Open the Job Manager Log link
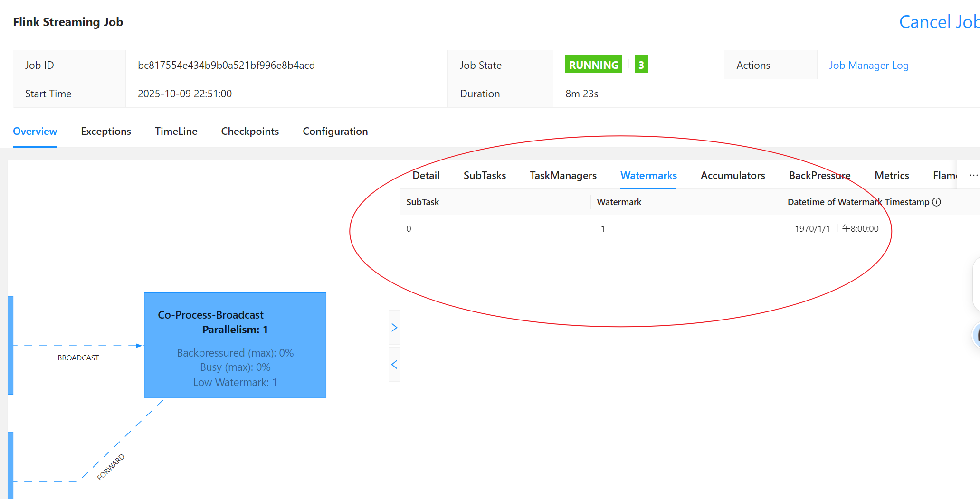 click(x=868, y=65)
